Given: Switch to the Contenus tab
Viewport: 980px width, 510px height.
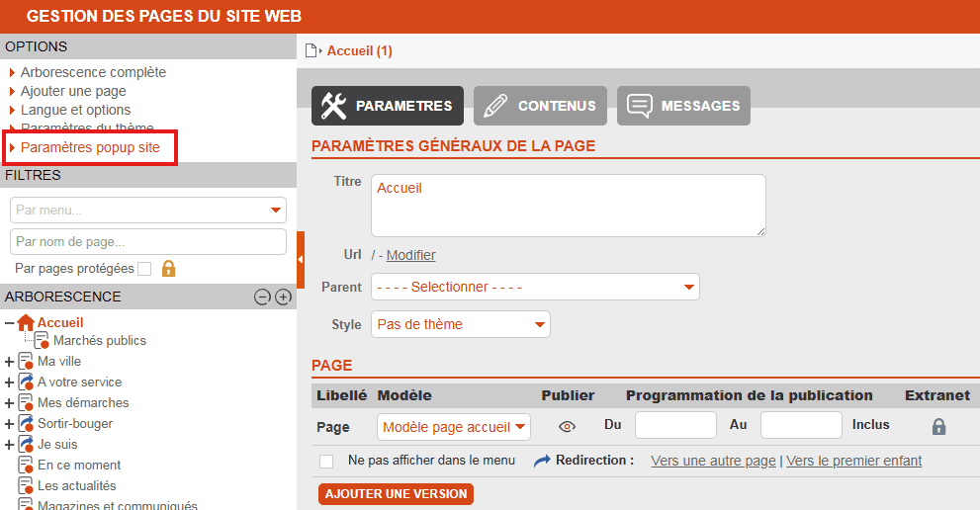Looking at the screenshot, I should click(x=540, y=106).
